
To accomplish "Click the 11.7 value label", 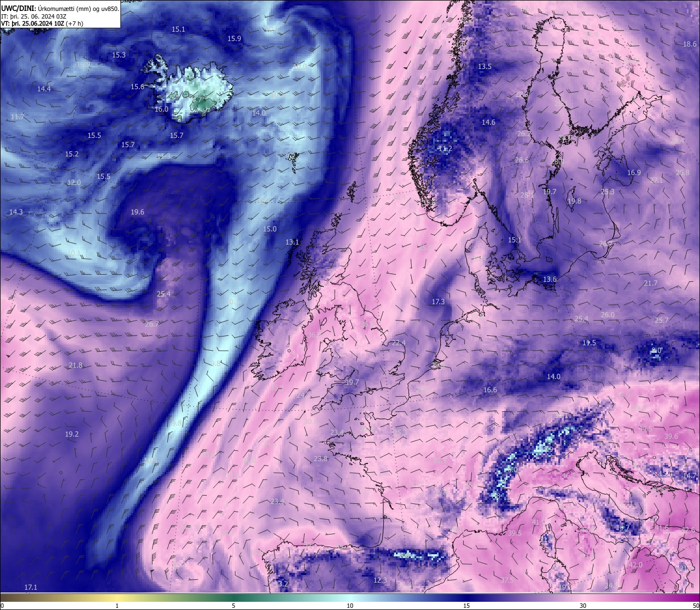I will coord(17,117).
